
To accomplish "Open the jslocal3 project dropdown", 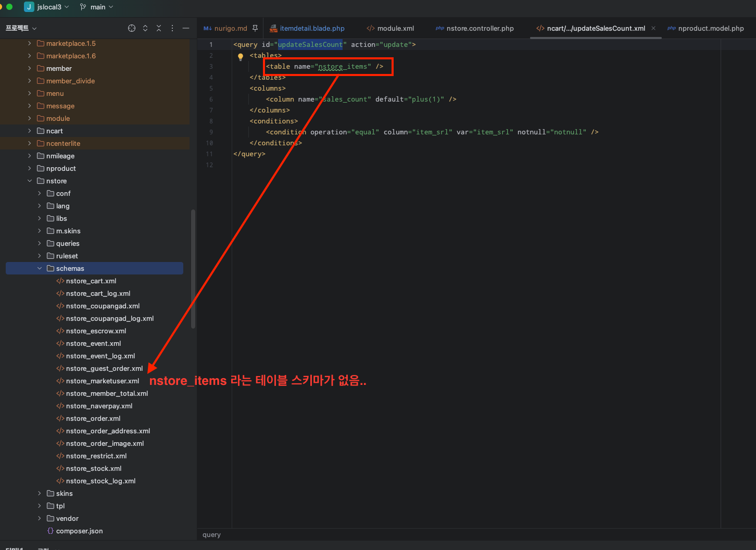I will (47, 7).
